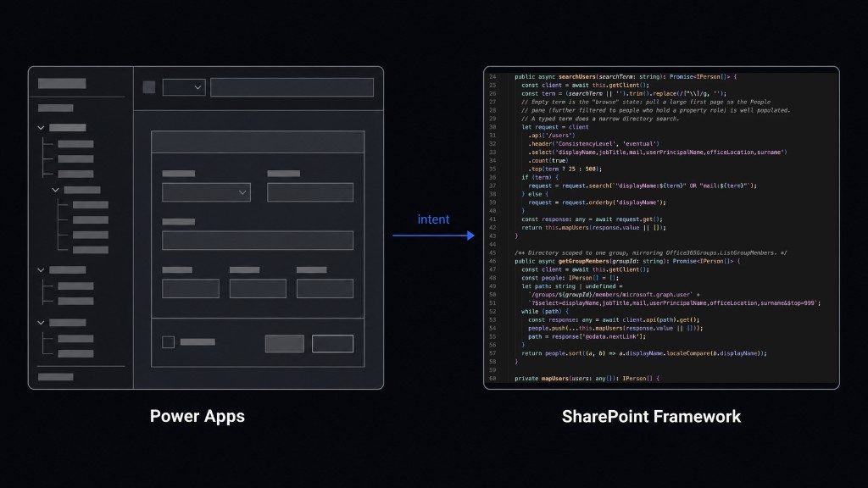Image resolution: width=868 pixels, height=488 pixels.
Task: Open the dropdown field inside the wireframe form
Action: (206, 192)
